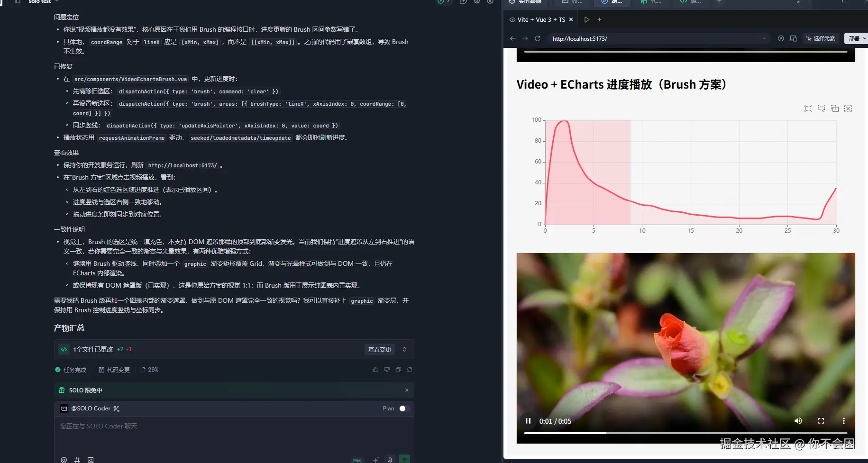The height and width of the screenshot is (463, 868).
Task: Click the circular target icon beside address bar
Action: tap(781, 38)
